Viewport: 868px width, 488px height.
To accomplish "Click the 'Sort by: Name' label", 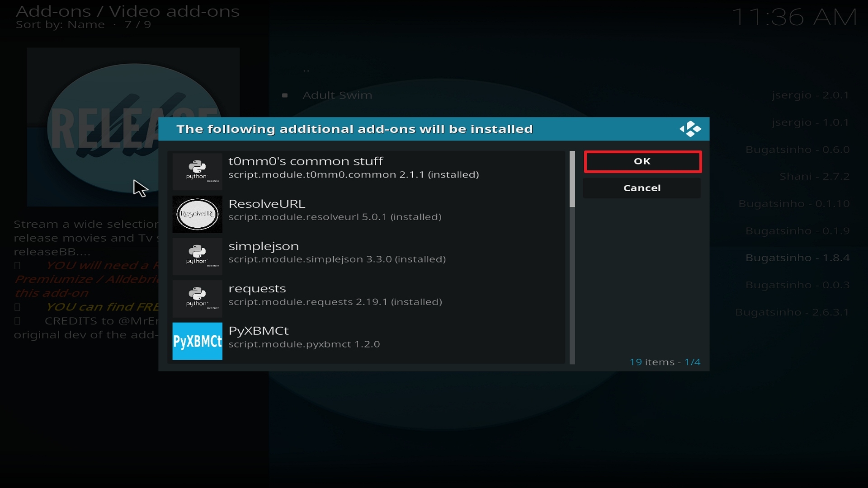I will pyautogui.click(x=60, y=25).
